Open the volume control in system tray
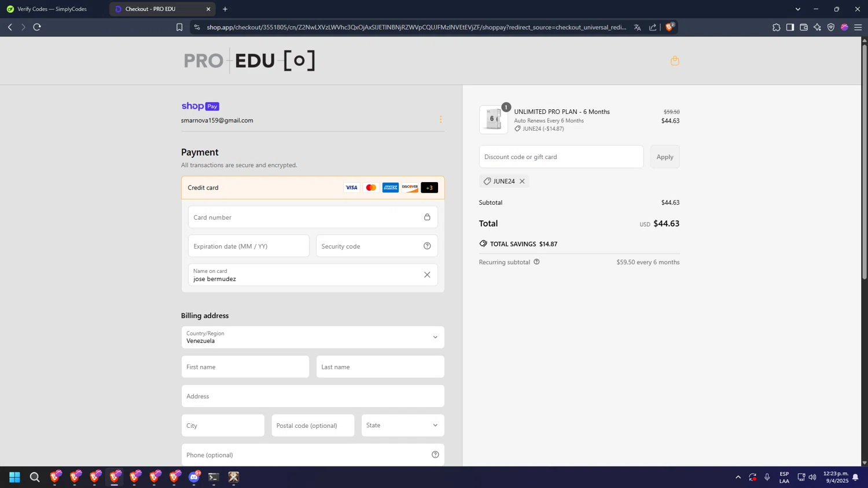Image resolution: width=868 pixels, height=488 pixels. point(812,477)
